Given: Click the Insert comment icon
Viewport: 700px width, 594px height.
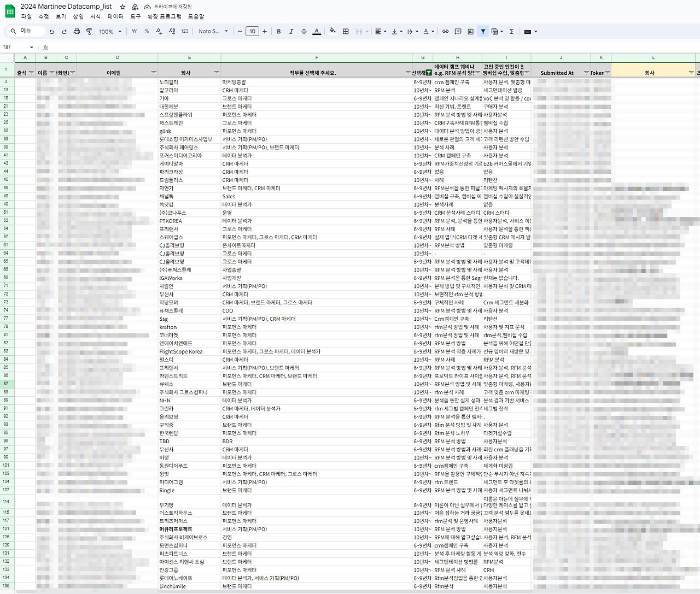Looking at the screenshot, I should 458,32.
